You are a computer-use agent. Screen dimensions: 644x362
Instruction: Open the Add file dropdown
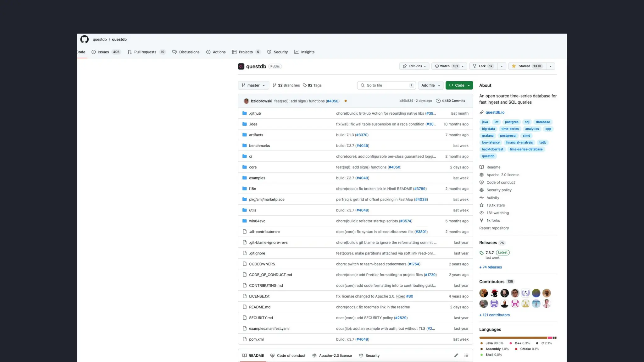tap(430, 85)
